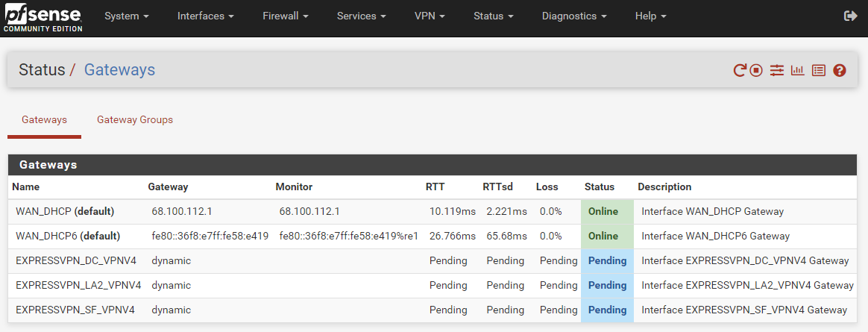Open the monitoring graph chart icon
Screen dimensions: 868x332
(x=797, y=70)
